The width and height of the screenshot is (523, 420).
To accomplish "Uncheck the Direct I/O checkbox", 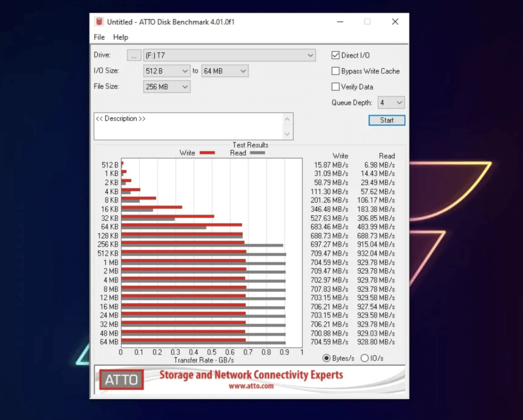I will tap(335, 55).
